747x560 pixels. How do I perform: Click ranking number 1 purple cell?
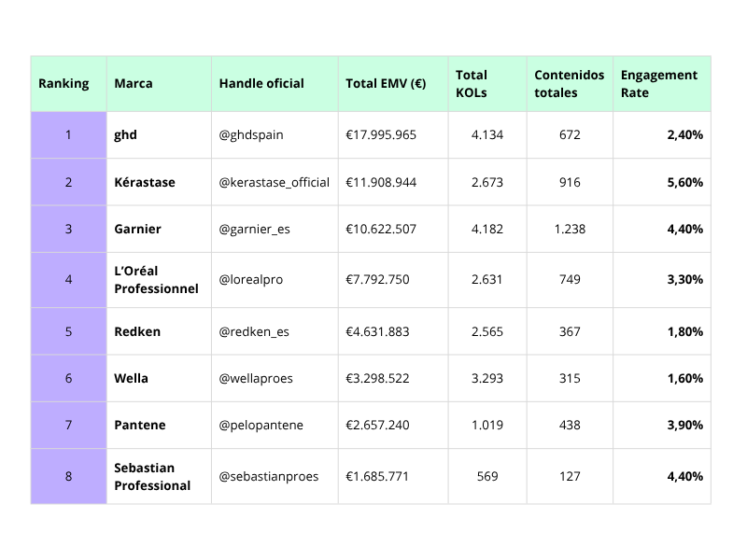point(68,135)
